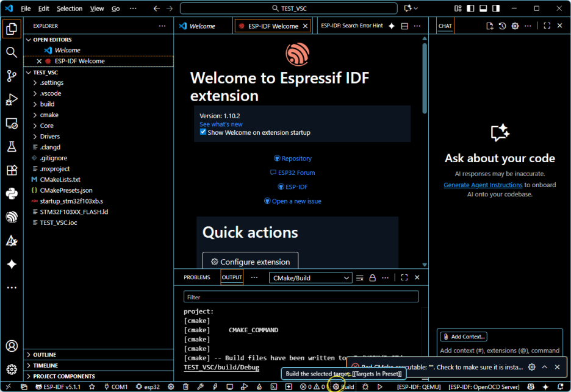The image size is (571, 392).
Task: Toggle the primary side bar layout button
Action: pyautogui.click(x=470, y=8)
